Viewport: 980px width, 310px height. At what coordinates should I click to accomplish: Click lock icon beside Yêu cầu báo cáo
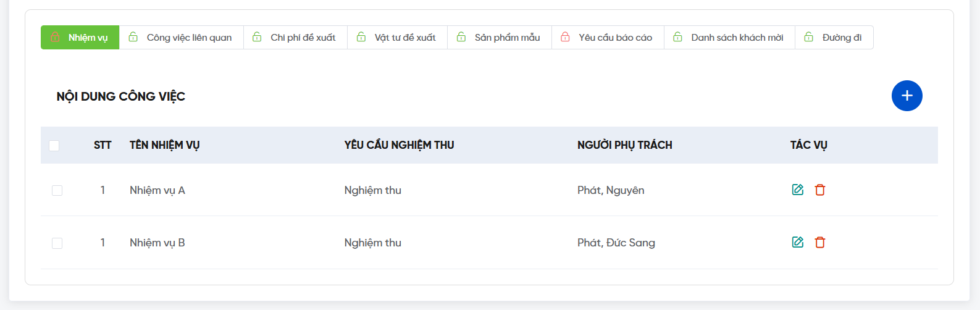click(x=565, y=37)
